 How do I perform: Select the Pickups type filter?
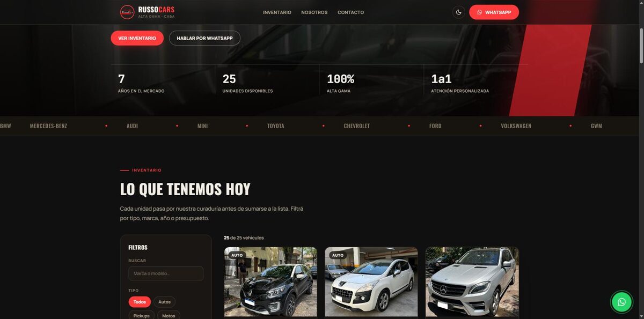(141, 315)
